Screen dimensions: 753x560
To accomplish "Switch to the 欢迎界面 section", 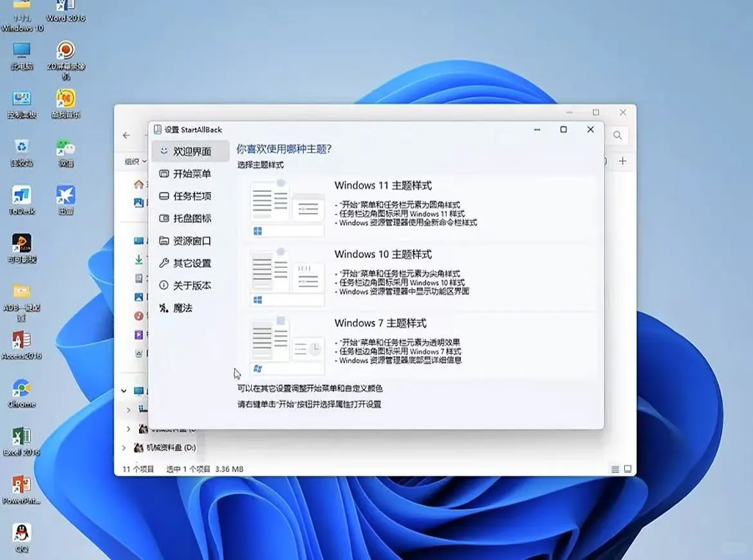I will (187, 151).
